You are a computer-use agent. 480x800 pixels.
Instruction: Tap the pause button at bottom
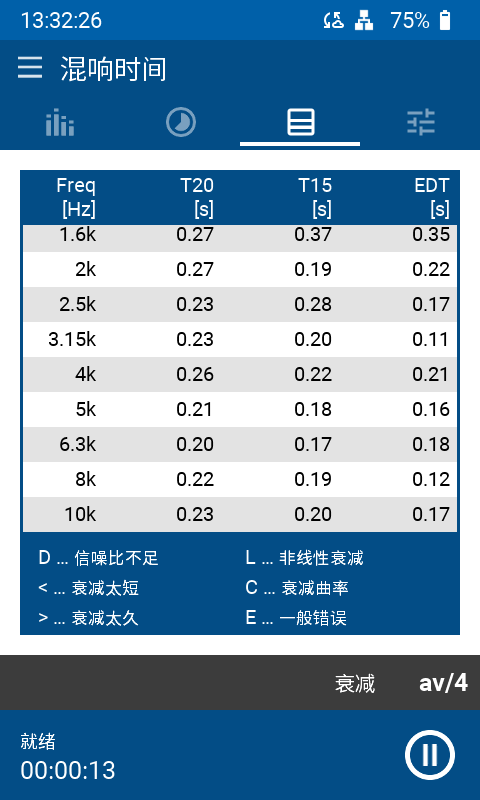430,755
